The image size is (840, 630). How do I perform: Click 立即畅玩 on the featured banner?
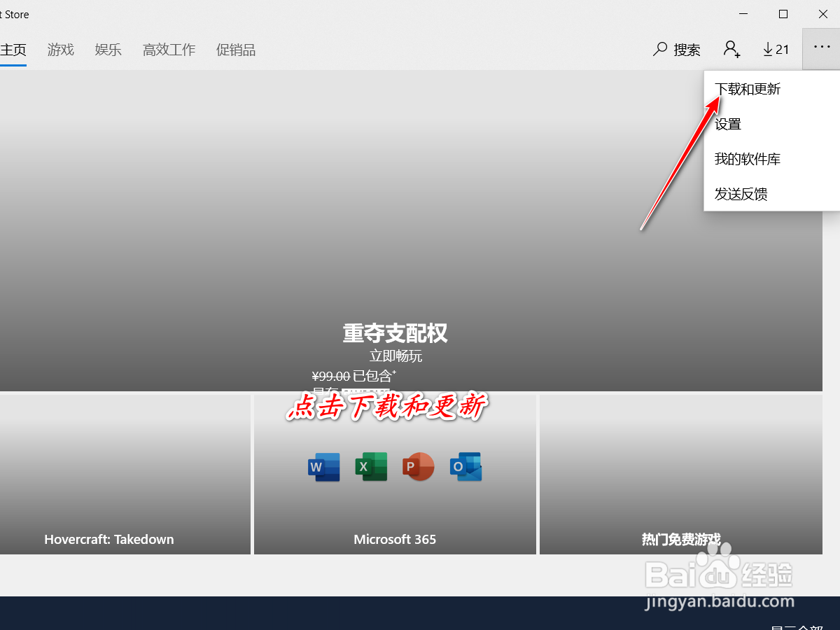click(395, 356)
